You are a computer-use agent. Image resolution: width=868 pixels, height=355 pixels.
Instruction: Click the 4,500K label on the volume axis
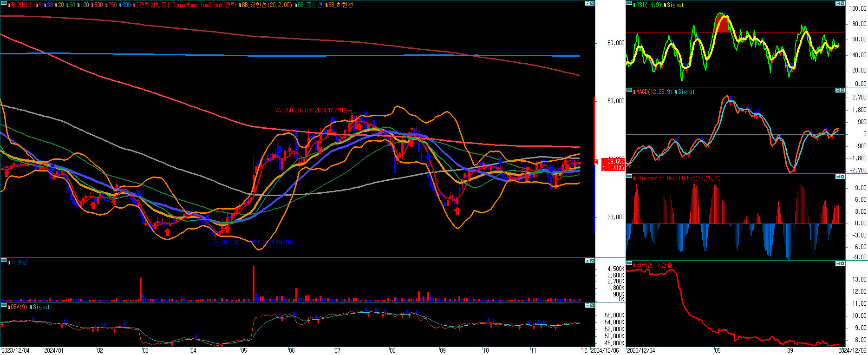[x=616, y=269]
